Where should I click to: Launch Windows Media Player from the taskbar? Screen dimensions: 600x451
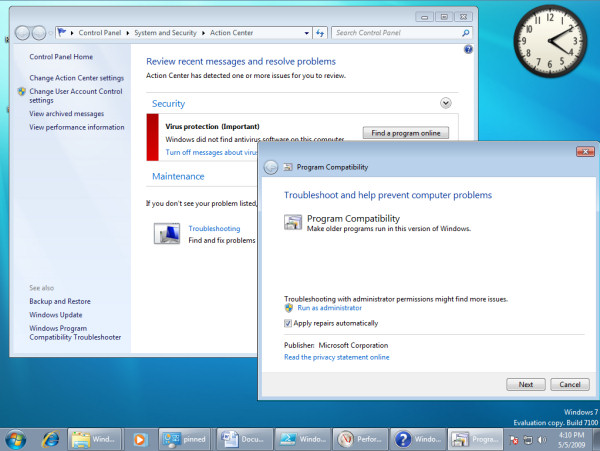[140, 439]
